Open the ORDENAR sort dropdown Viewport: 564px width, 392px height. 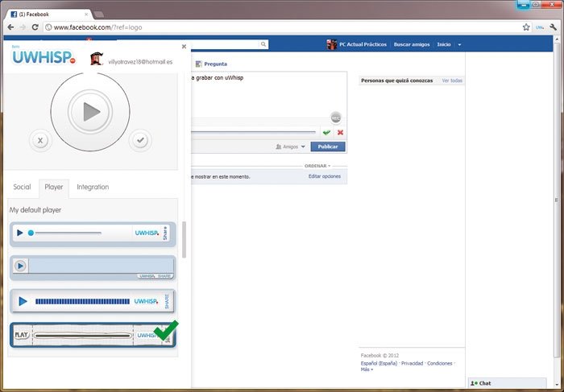click(317, 166)
